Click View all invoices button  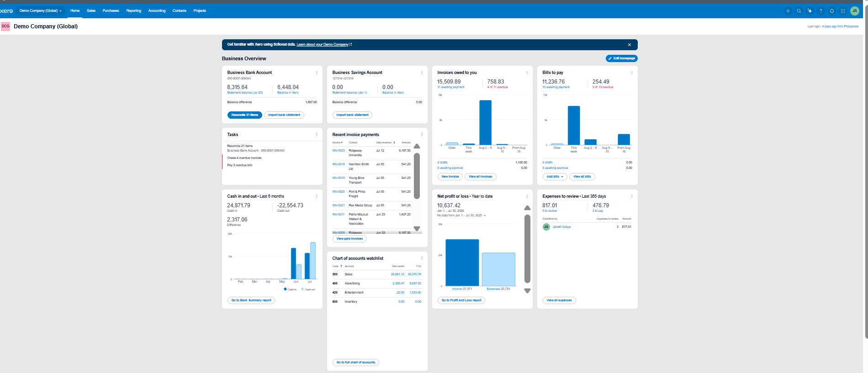[481, 177]
